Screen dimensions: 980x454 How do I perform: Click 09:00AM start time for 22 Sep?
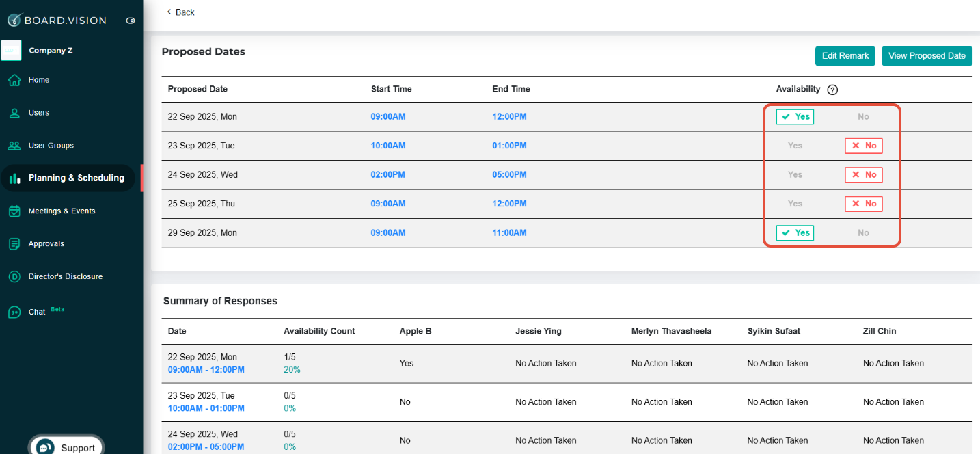(x=388, y=117)
